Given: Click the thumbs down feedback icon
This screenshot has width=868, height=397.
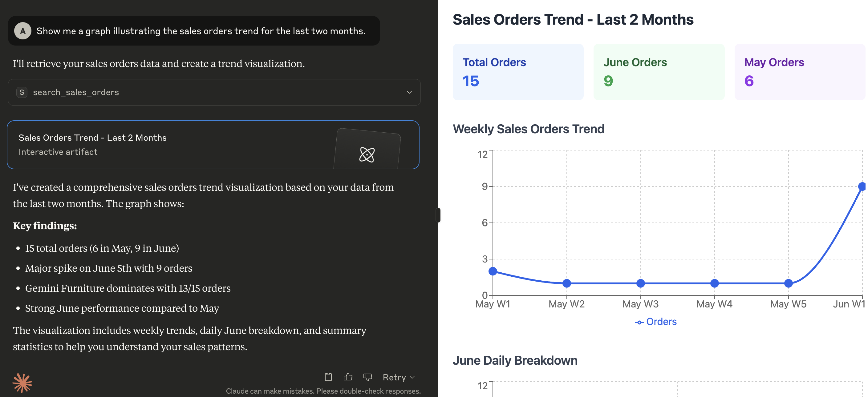Looking at the screenshot, I should click(x=367, y=377).
